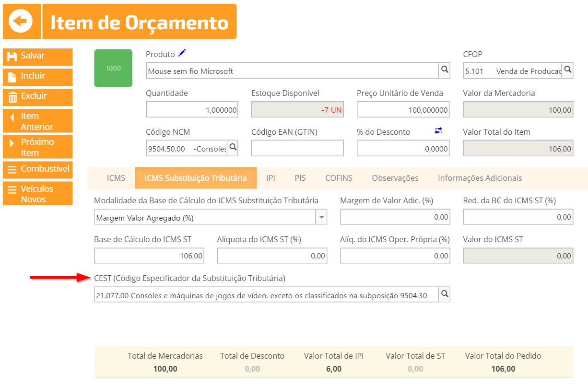
Task: Select the ICMS tab
Action: (116, 177)
